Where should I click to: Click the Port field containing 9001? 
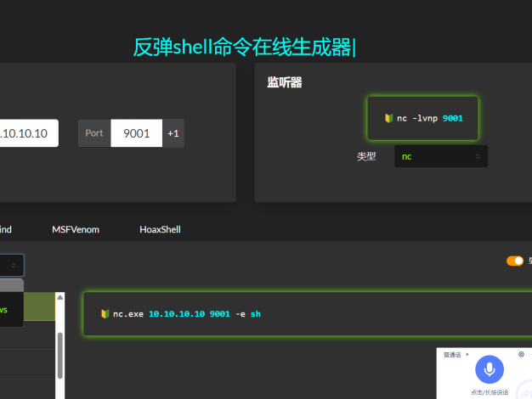[x=136, y=133]
